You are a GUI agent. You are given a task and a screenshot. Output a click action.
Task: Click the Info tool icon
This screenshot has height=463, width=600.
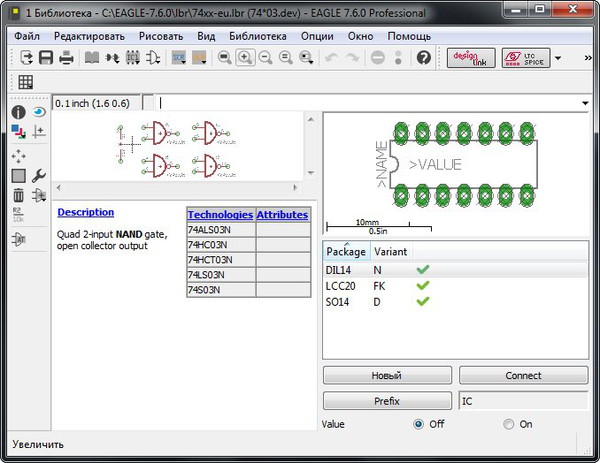(x=18, y=113)
